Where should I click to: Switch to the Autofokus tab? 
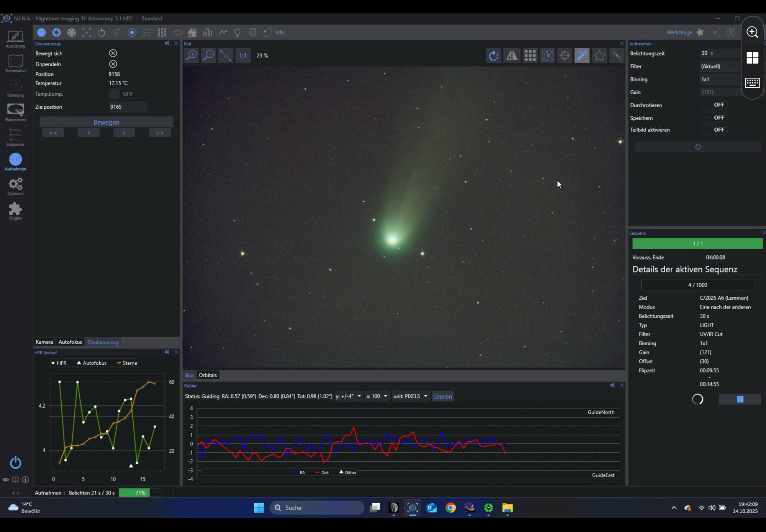(x=70, y=342)
